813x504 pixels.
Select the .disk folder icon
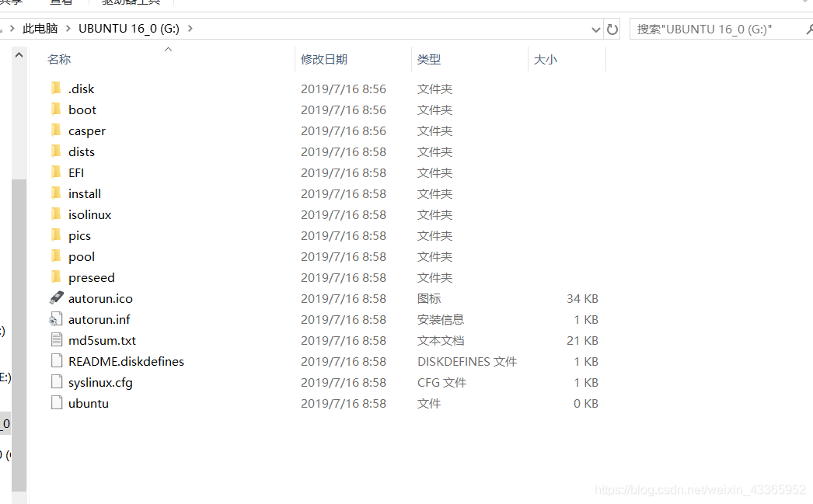[x=57, y=89]
